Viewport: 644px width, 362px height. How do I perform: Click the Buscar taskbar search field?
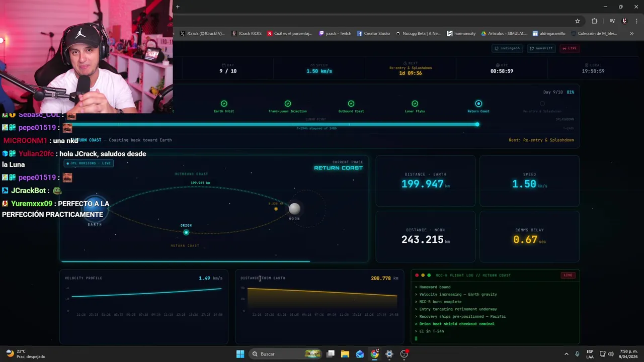[x=286, y=354]
